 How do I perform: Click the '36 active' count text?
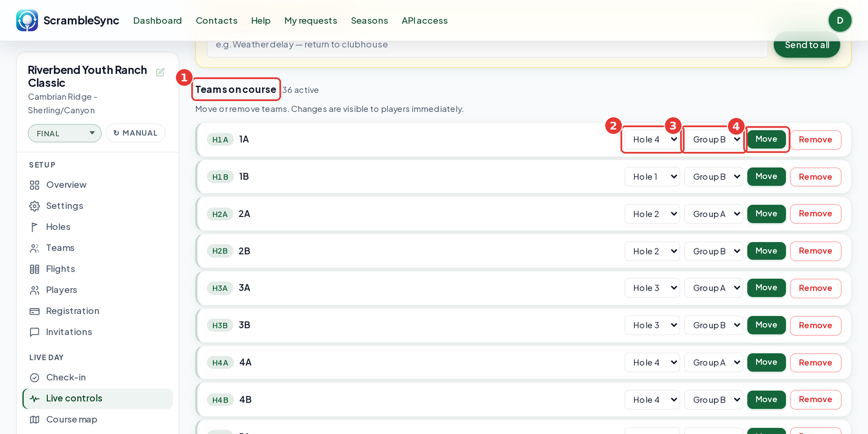301,90
